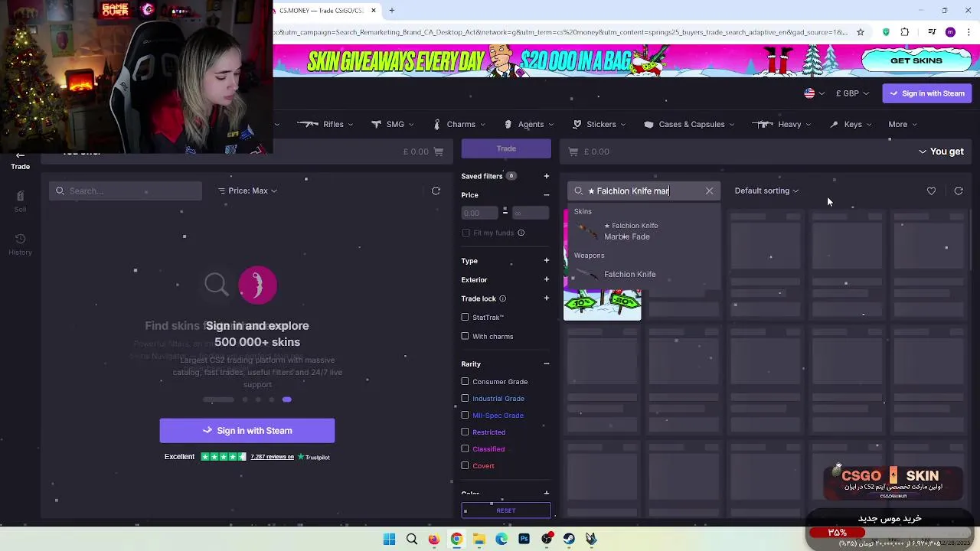Viewport: 980px width, 551px height.
Task: Expand the Type filter section
Action: [x=546, y=261]
